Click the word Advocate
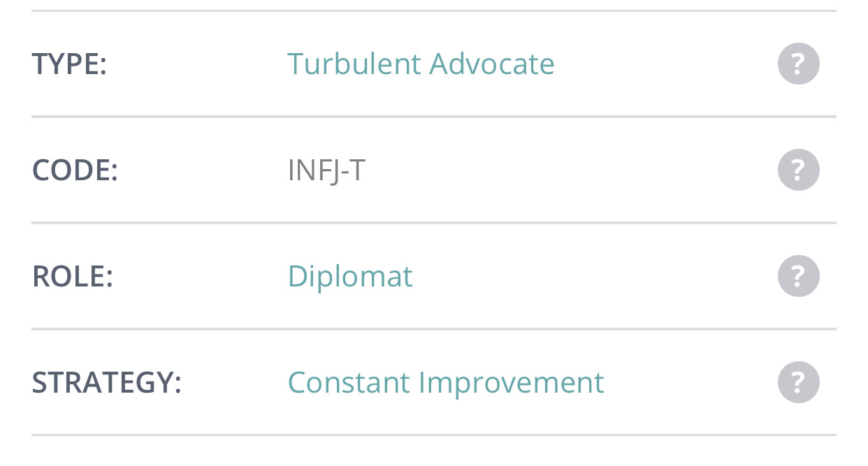This screenshot has height=466, width=868. click(x=492, y=64)
